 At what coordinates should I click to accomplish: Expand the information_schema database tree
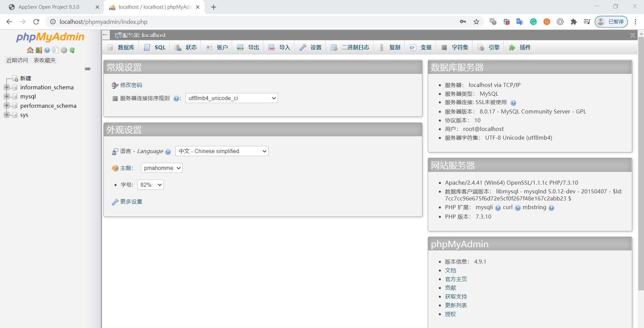coord(6,87)
